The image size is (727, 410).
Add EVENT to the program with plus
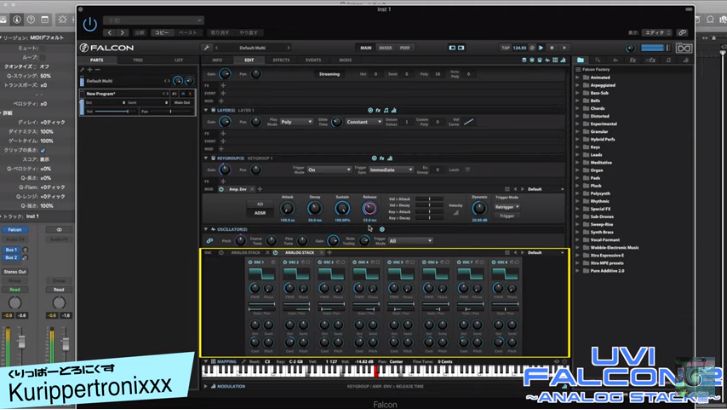tap(223, 93)
